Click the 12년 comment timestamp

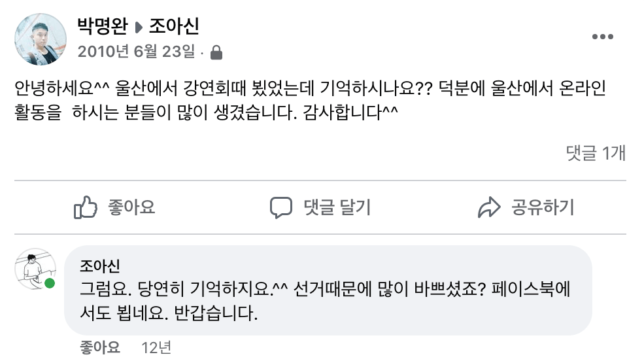(x=156, y=347)
